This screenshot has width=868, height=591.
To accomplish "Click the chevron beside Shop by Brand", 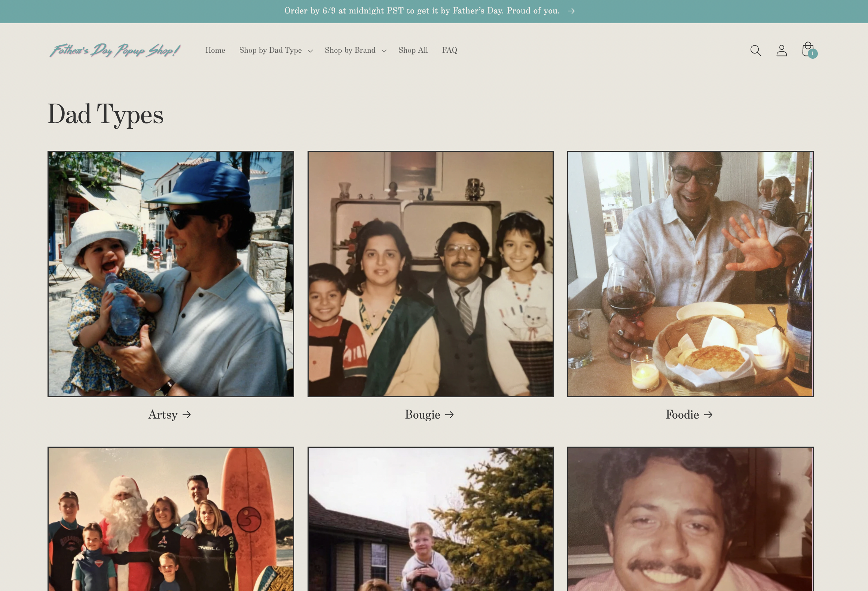I will (384, 51).
